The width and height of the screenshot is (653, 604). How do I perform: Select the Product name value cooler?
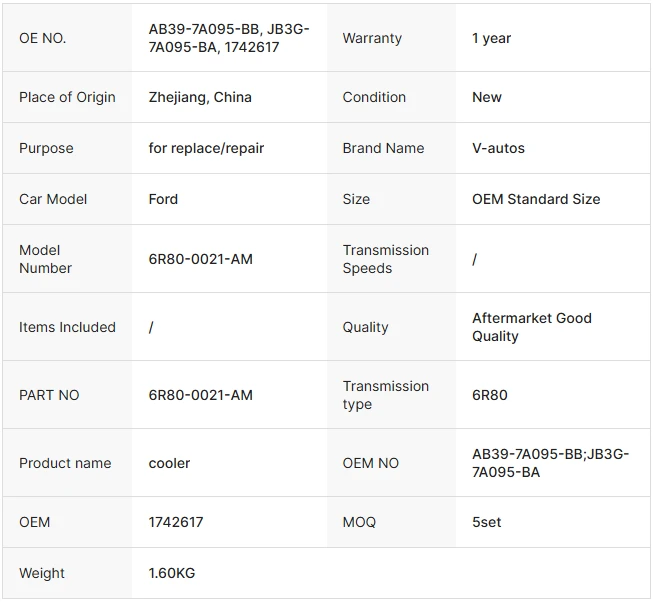pos(169,463)
